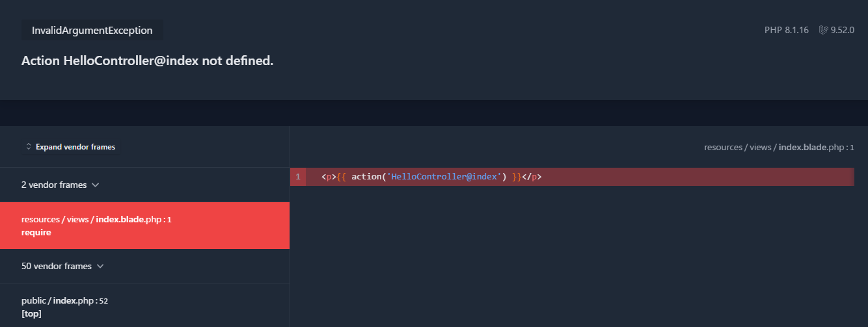Click the Expand vendor frames button
Image resolution: width=868 pixels, height=327 pixels.
tap(70, 147)
